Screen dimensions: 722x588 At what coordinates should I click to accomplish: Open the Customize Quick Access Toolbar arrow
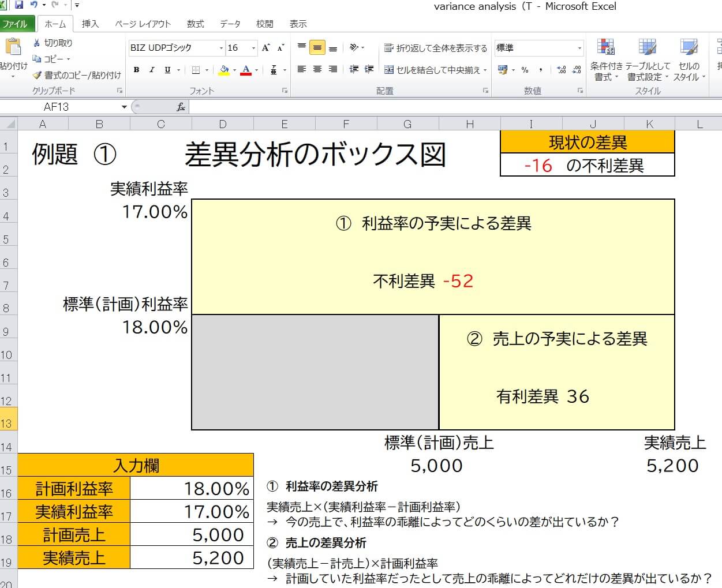click(77, 5)
